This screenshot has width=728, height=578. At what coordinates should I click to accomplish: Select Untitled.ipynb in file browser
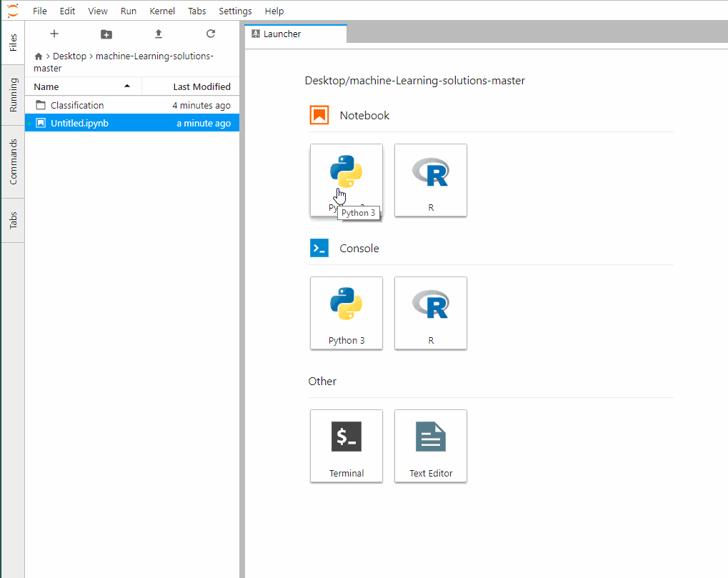pyautogui.click(x=79, y=123)
